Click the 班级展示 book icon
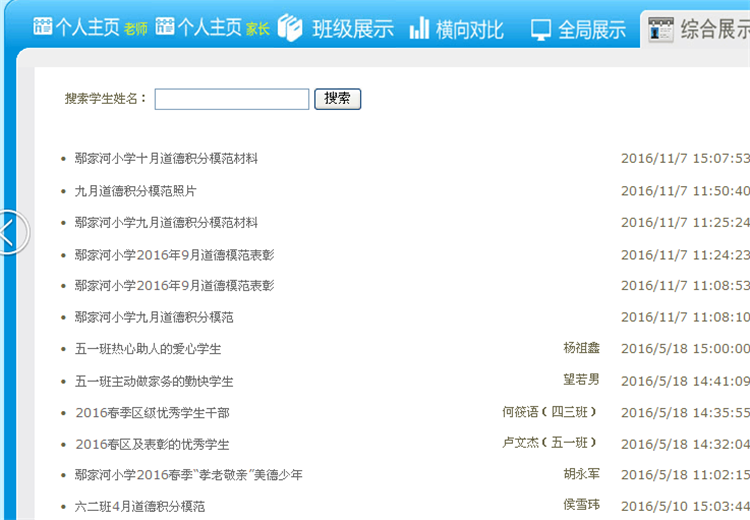Image resolution: width=750 pixels, height=520 pixels. (x=290, y=28)
